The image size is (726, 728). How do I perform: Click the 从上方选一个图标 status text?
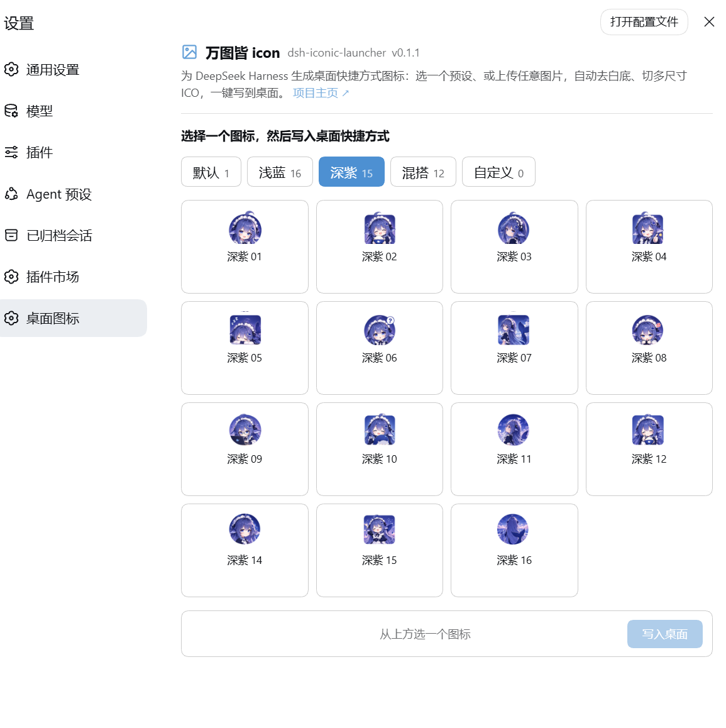click(425, 634)
